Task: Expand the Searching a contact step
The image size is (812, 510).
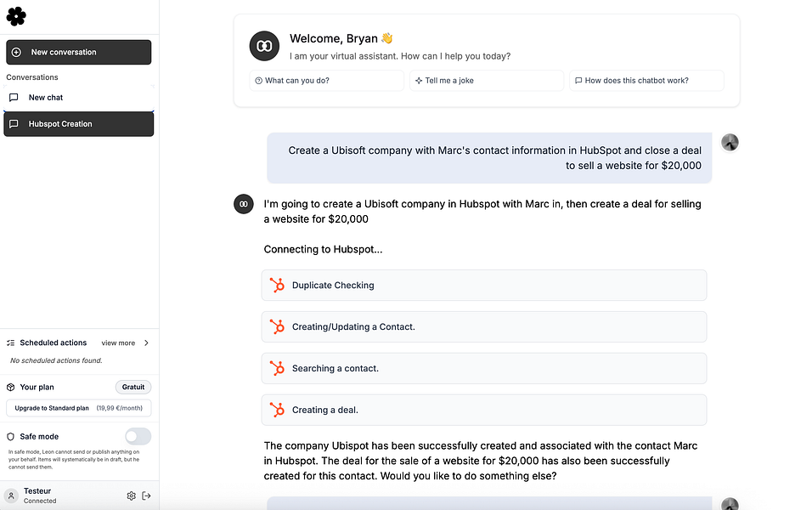Action: pyautogui.click(x=483, y=368)
